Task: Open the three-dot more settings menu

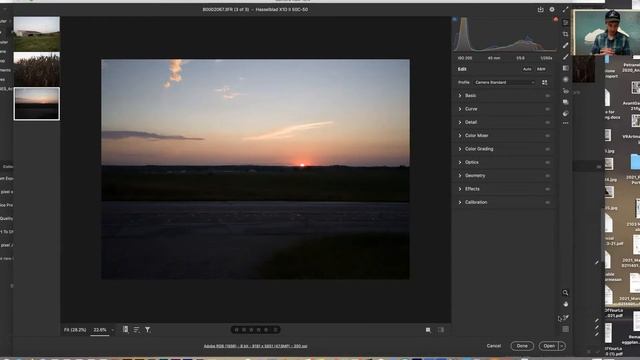Action: (x=565, y=123)
